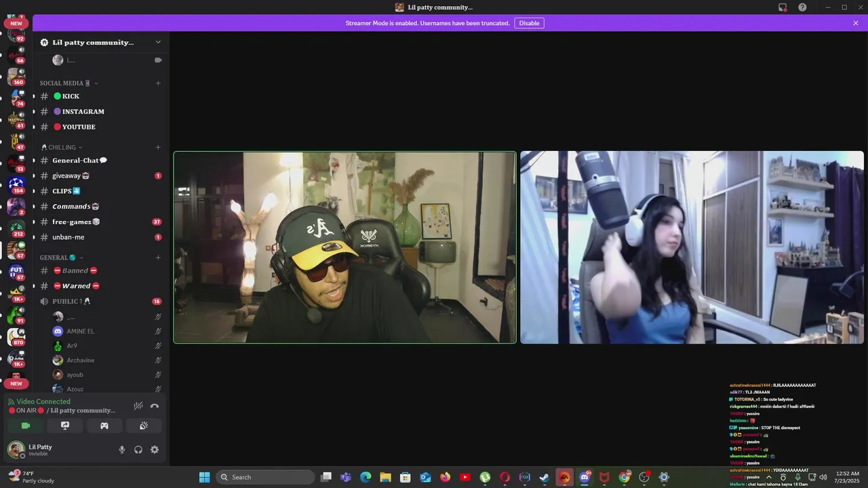Disconnect from voice call
Image resolution: width=868 pixels, height=488 pixels.
coord(155,406)
